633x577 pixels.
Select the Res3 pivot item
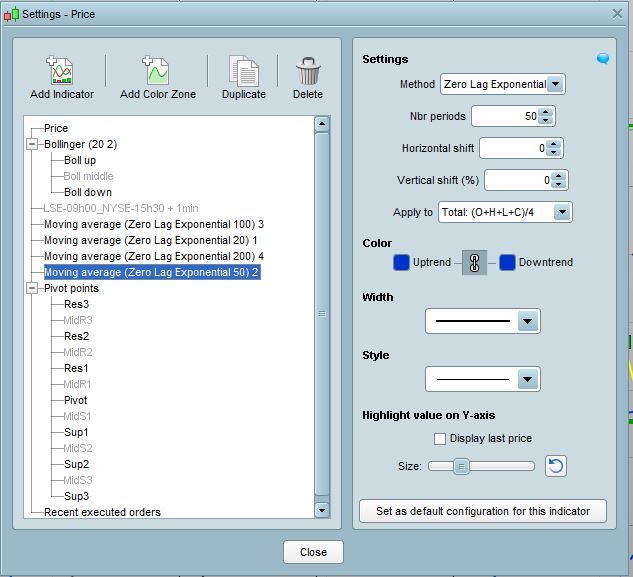point(76,304)
